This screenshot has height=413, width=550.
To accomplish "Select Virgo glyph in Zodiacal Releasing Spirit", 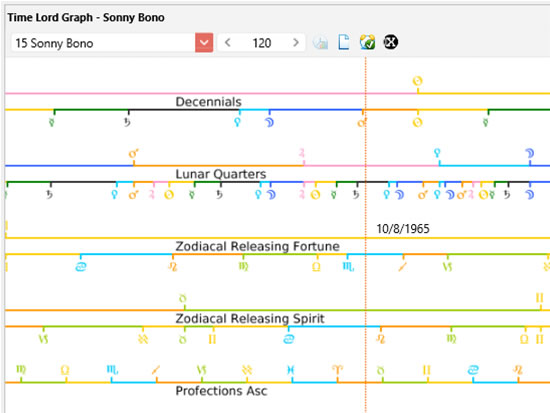I will pos(451,339).
